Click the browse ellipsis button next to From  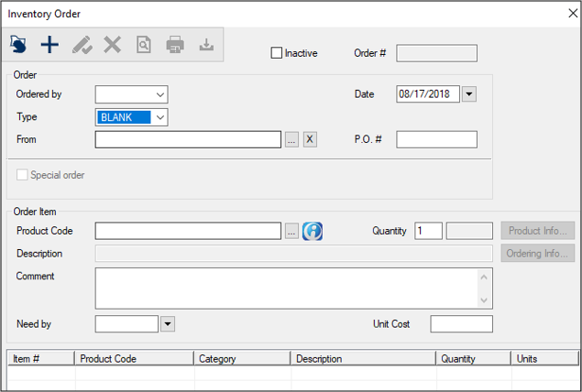tap(291, 139)
